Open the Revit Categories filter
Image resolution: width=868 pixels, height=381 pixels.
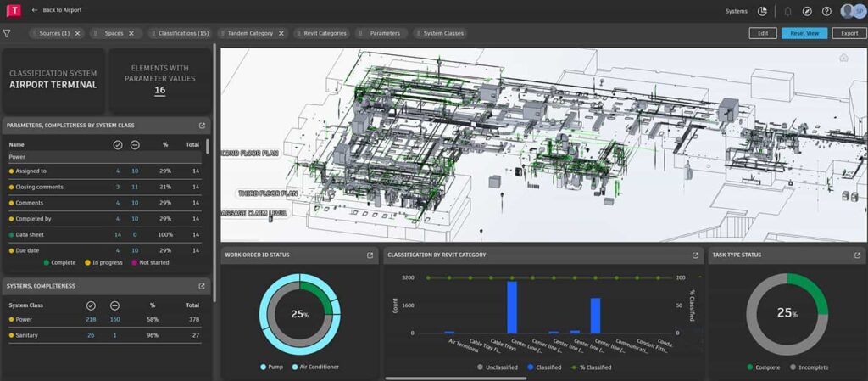322,33
